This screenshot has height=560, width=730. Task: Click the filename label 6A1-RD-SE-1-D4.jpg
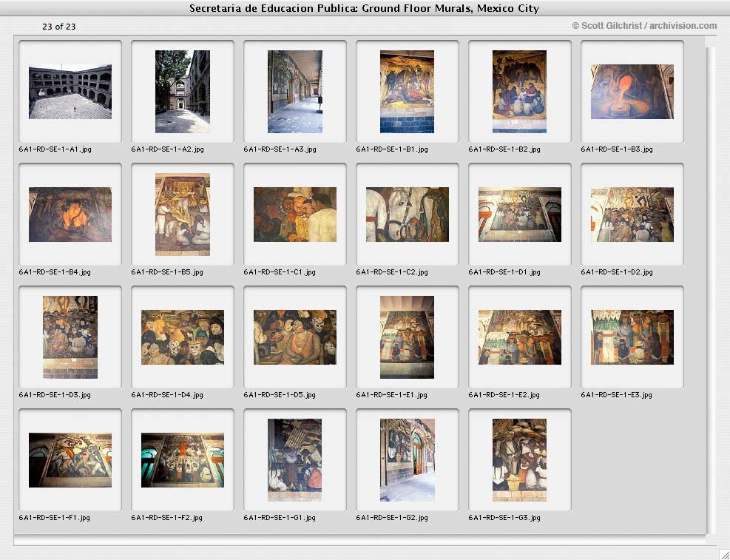167,395
